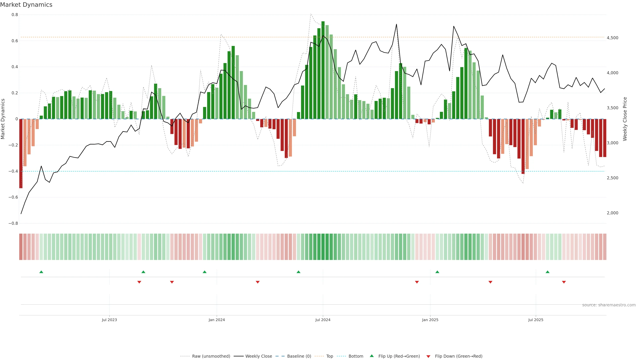Click the green flip-up marker after Jul 2025
Image resolution: width=644 pixels, height=362 pixels.
pos(548,272)
